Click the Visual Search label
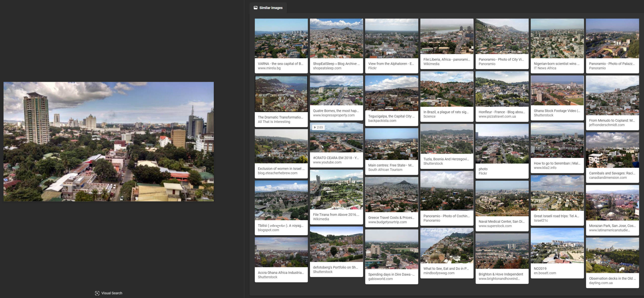Image resolution: width=644 pixels, height=298 pixels. click(x=112, y=293)
